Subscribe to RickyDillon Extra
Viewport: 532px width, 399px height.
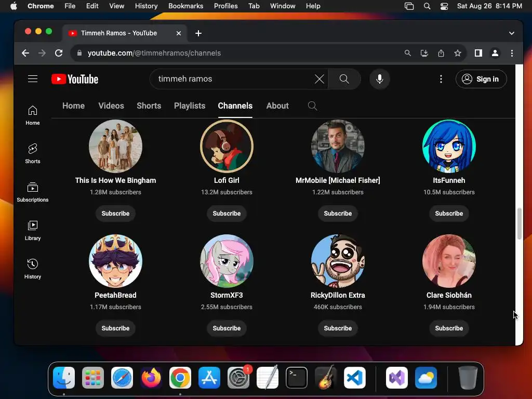pyautogui.click(x=338, y=328)
